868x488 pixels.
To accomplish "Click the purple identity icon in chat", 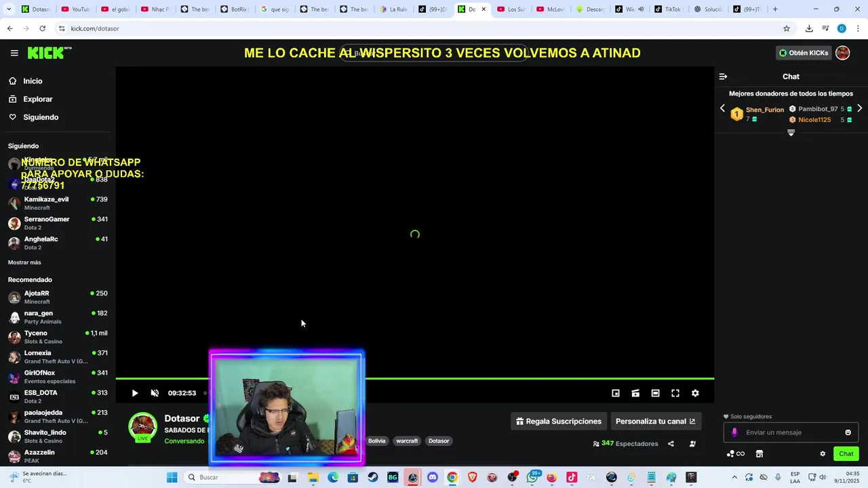I will pos(734,432).
